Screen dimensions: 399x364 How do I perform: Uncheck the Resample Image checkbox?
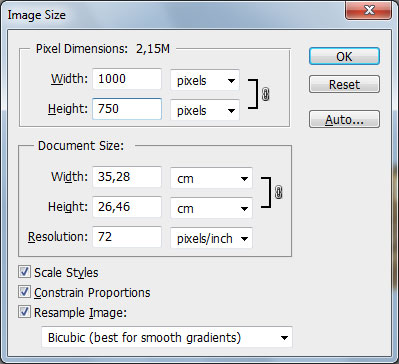tap(24, 312)
